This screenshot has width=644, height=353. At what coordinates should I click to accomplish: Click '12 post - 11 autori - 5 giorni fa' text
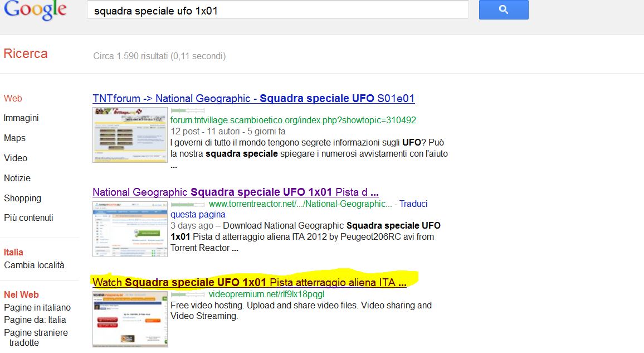tap(228, 132)
